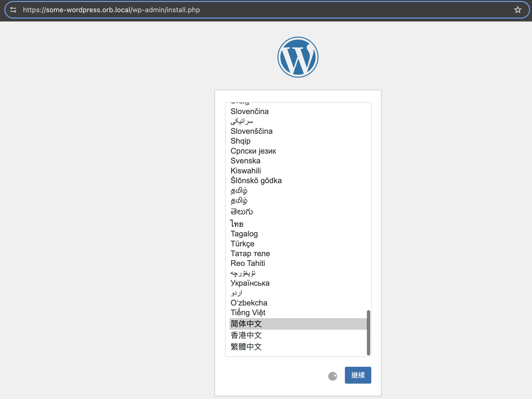532x399 pixels.
Task: Select O‘zbekcha language option
Action: 298,303
